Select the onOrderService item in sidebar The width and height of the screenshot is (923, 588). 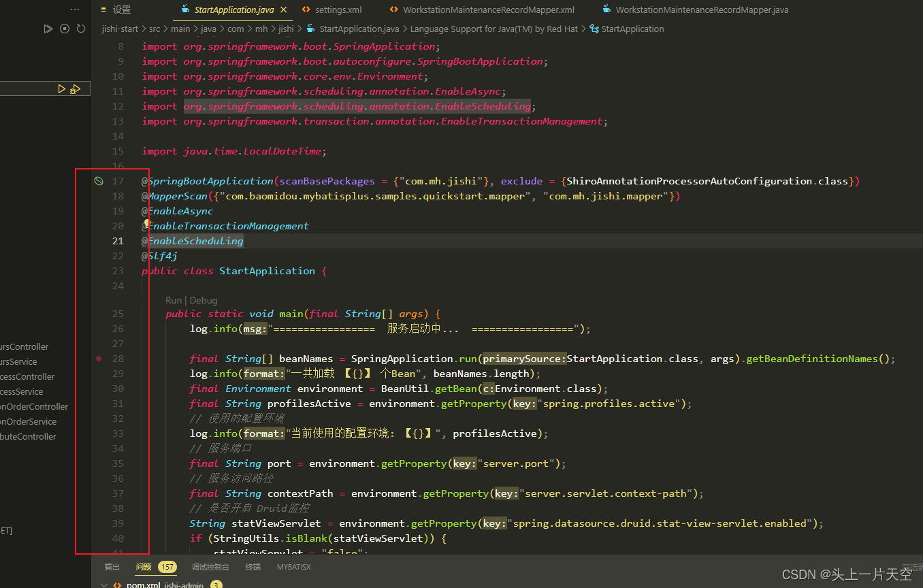point(28,422)
